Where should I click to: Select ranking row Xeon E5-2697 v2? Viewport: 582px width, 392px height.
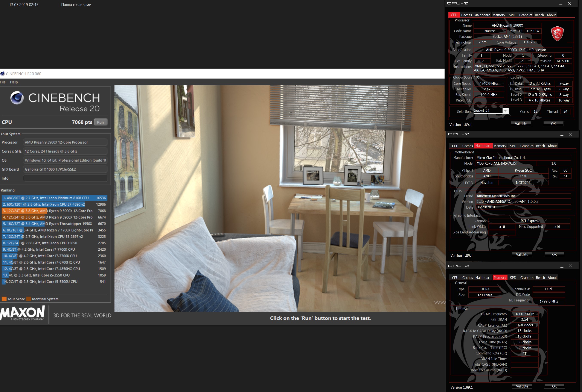coord(54,236)
